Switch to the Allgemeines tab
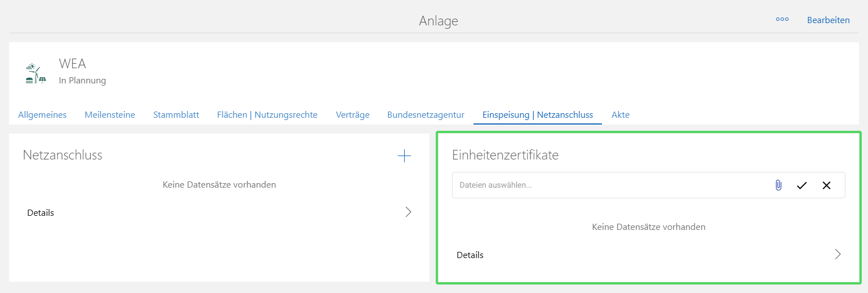 click(x=42, y=115)
